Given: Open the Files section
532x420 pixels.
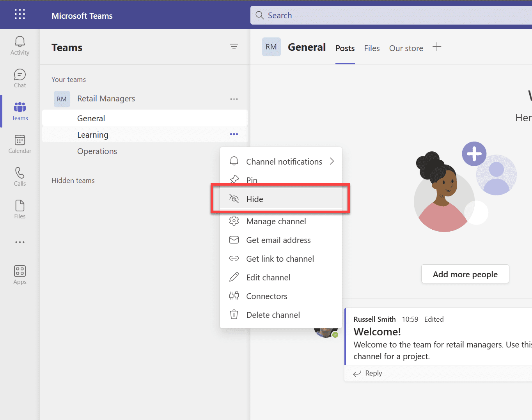Looking at the screenshot, I should [20, 209].
